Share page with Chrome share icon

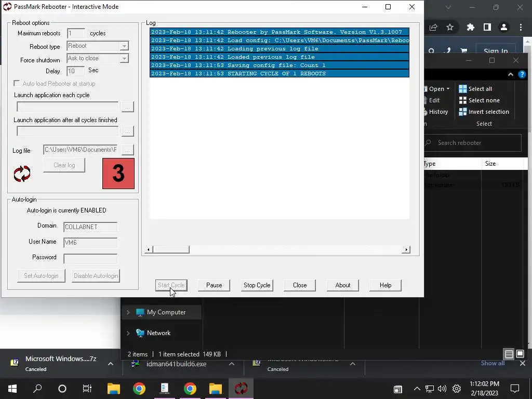click(433, 27)
